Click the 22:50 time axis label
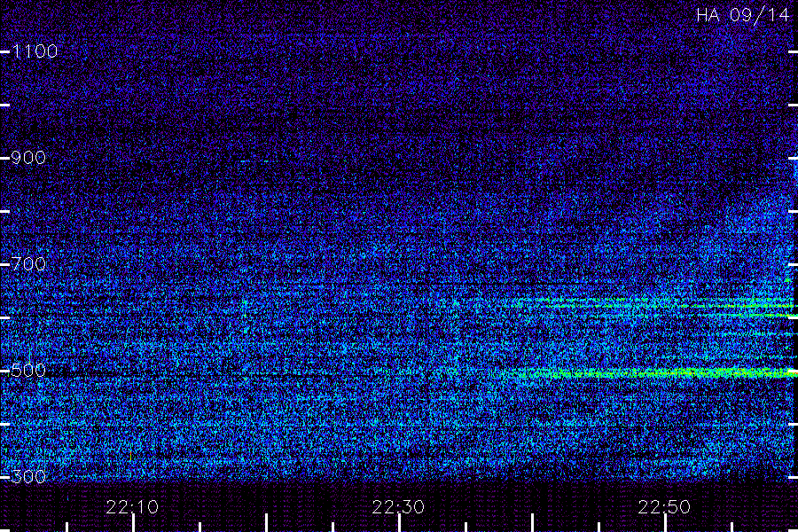 point(665,507)
